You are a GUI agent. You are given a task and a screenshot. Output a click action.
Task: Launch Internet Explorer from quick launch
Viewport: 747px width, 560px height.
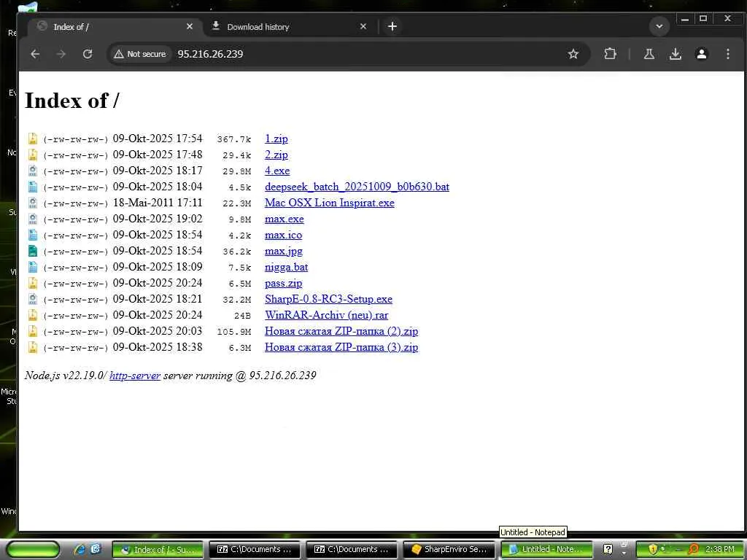(x=80, y=550)
